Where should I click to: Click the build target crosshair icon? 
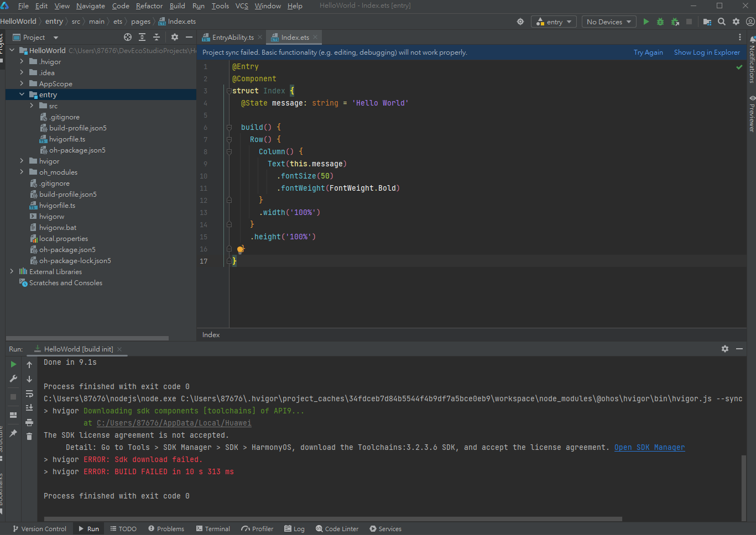(520, 22)
